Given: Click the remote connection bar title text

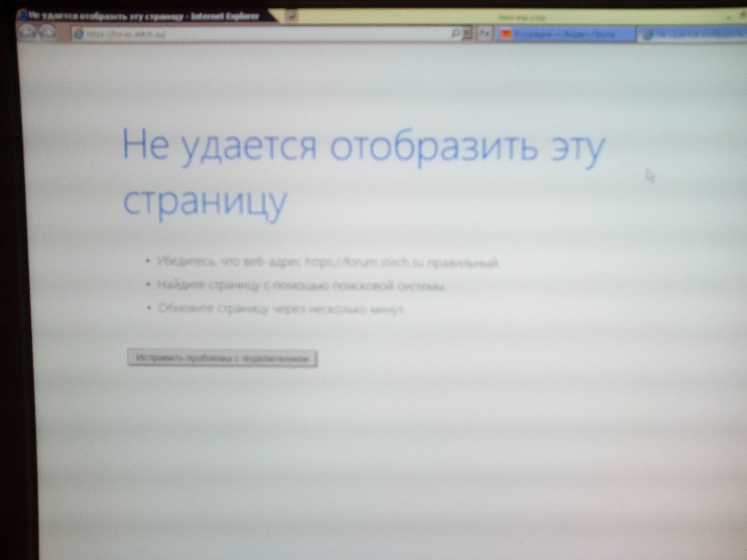Looking at the screenshot, I should [522, 17].
